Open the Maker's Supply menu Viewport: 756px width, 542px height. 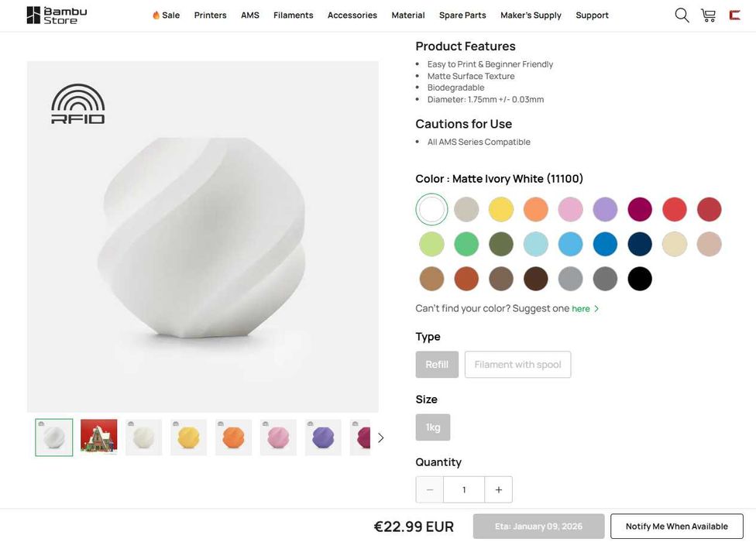tap(531, 15)
